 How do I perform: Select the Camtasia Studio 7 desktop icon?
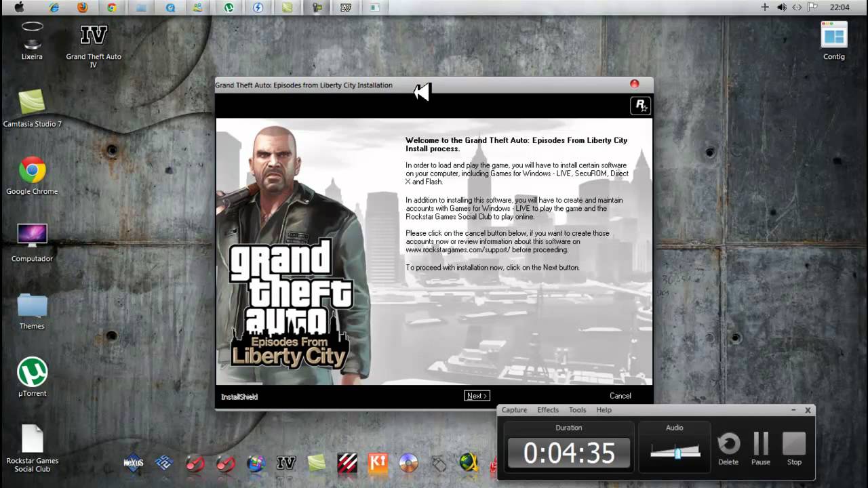[x=32, y=108]
